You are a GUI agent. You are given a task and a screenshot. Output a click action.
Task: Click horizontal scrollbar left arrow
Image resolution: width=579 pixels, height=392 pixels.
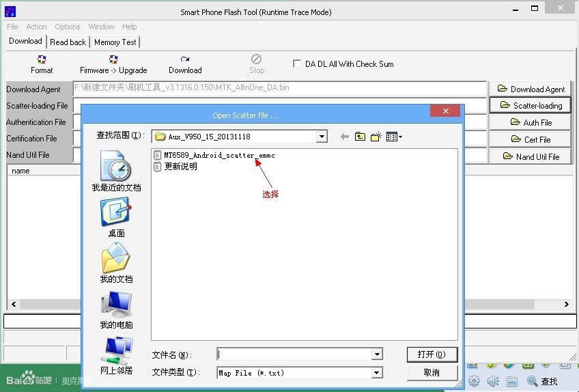[x=14, y=304]
